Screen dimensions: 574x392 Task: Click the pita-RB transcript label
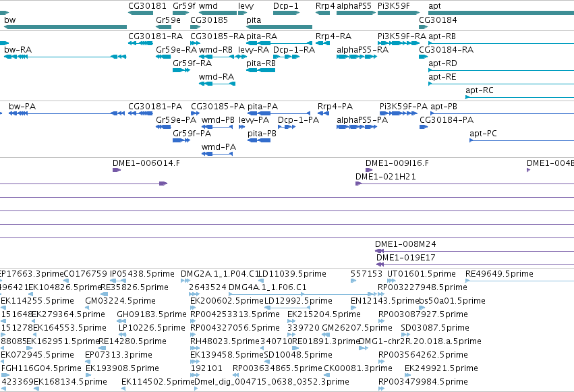[261, 63]
